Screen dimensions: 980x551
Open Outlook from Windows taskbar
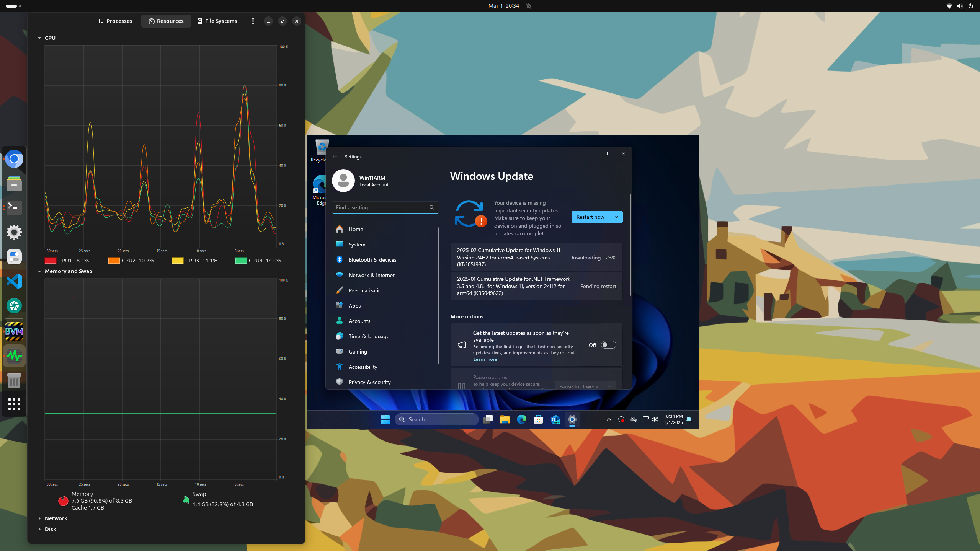click(555, 419)
